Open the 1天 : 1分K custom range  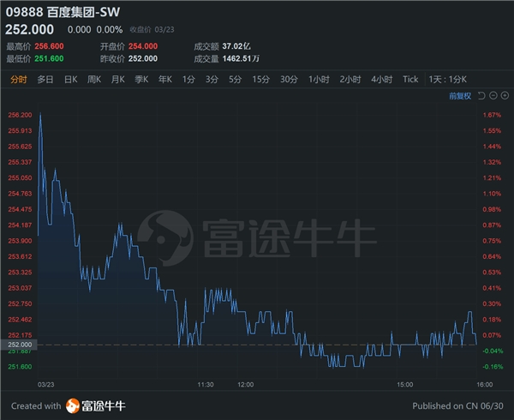pos(448,80)
